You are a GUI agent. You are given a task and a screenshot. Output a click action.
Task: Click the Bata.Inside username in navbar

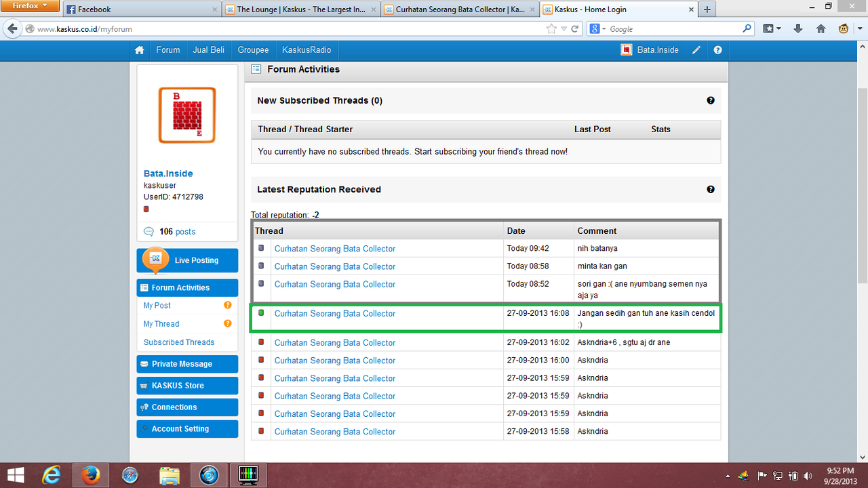pos(658,50)
